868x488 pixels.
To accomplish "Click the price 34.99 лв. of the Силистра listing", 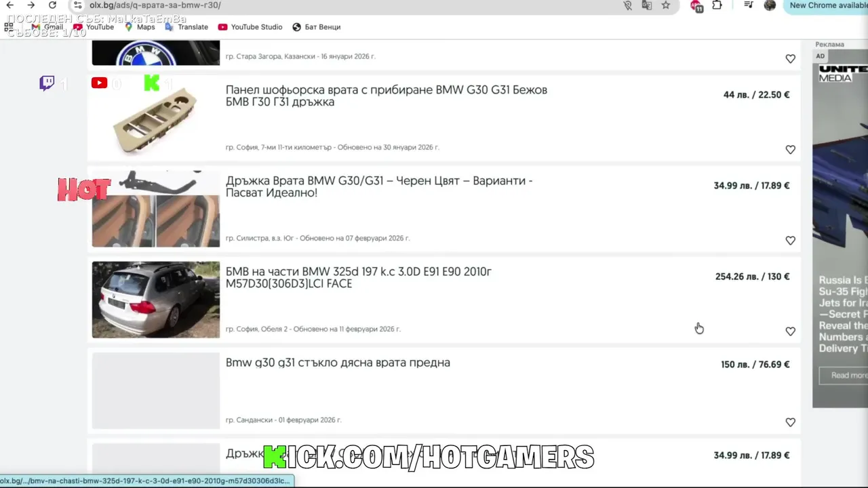I will (x=751, y=186).
